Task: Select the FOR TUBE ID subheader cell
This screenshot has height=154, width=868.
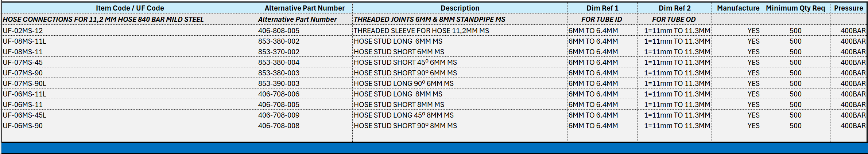Action: [602, 19]
